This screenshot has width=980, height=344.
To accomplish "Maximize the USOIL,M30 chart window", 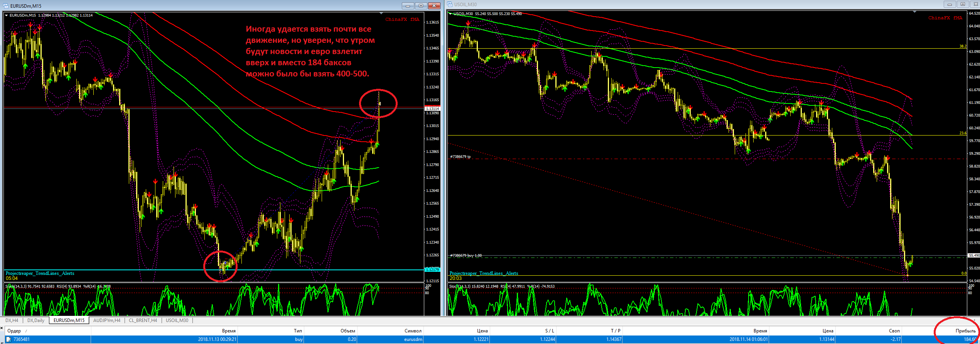I will (963, 4).
